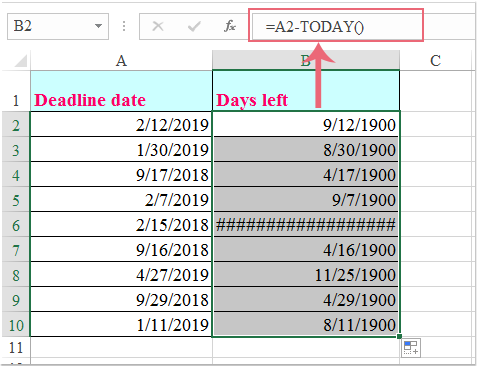Viewport: 477px width, 366px height.
Task: Select column B header
Action: (x=306, y=61)
